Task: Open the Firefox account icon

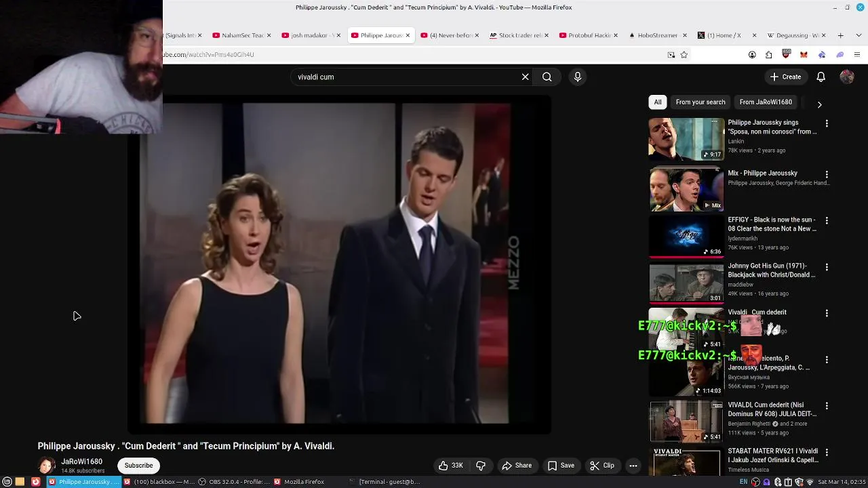Action: coord(752,55)
